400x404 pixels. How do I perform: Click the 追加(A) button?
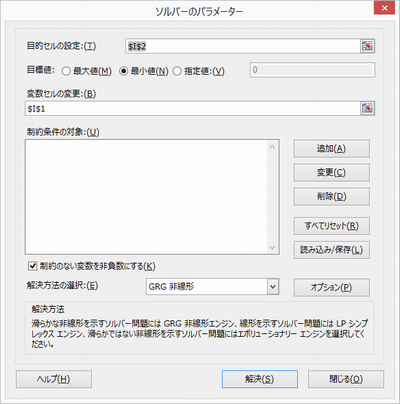[x=331, y=149]
